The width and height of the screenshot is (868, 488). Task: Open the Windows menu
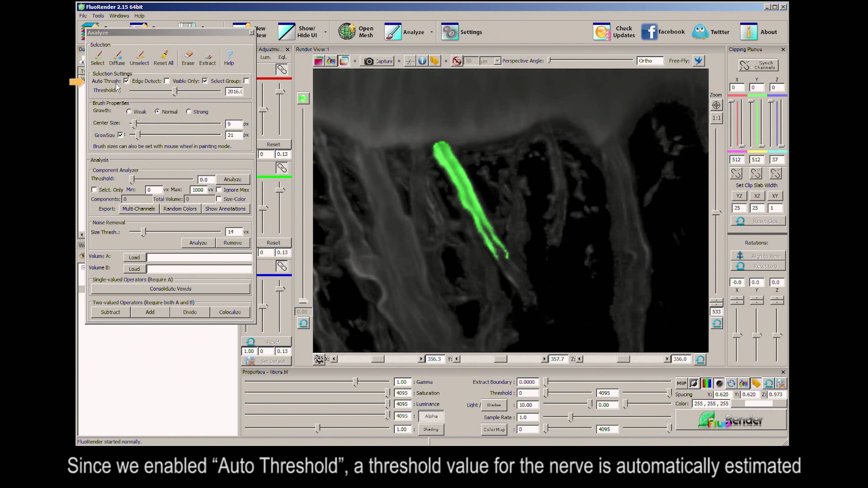[x=119, y=16]
